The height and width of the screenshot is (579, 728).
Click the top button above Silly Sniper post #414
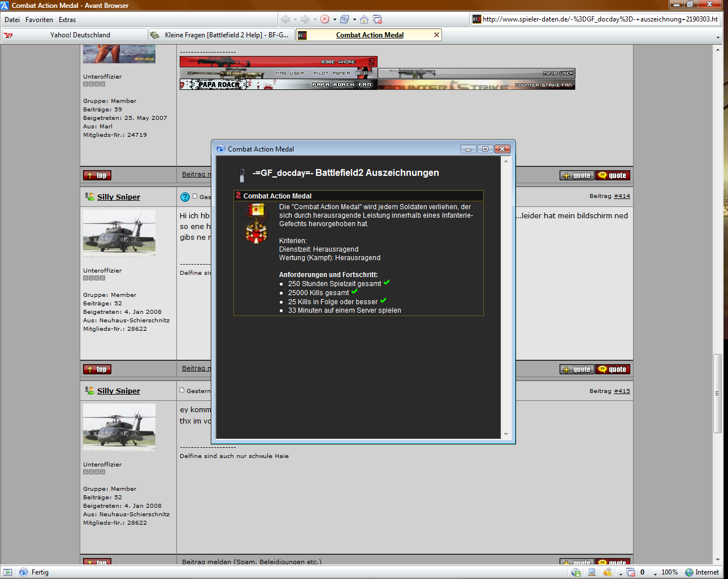tap(97, 175)
